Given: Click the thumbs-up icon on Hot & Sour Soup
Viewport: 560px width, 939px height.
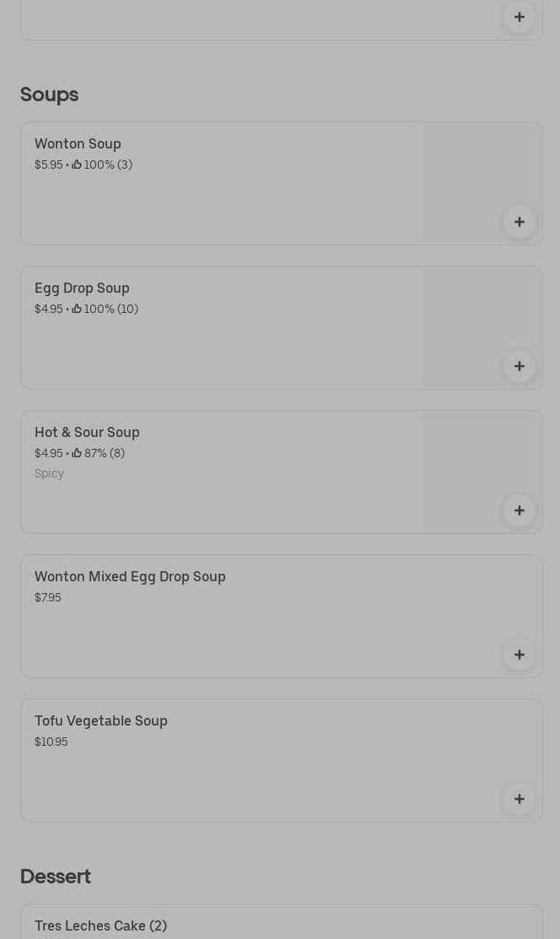Looking at the screenshot, I should (77, 453).
